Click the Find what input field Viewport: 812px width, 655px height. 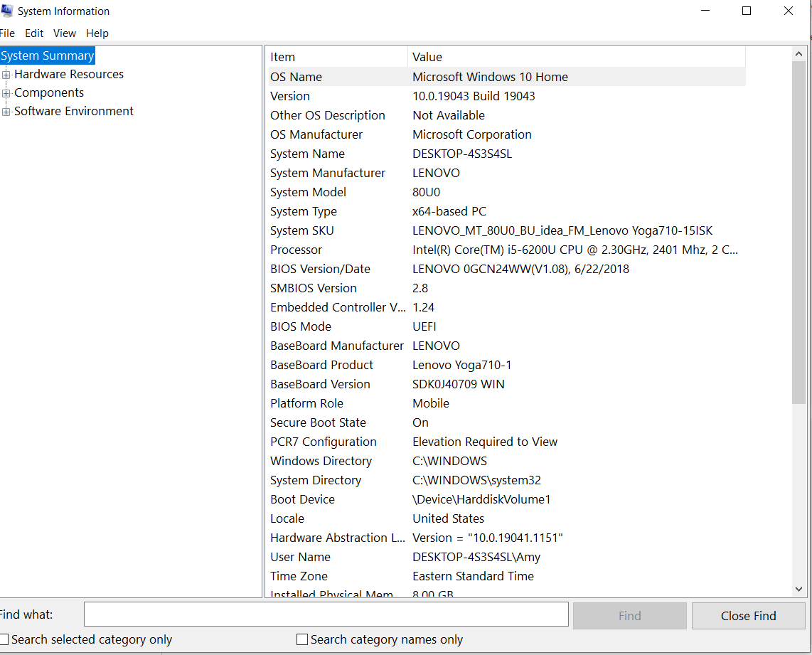pyautogui.click(x=326, y=614)
